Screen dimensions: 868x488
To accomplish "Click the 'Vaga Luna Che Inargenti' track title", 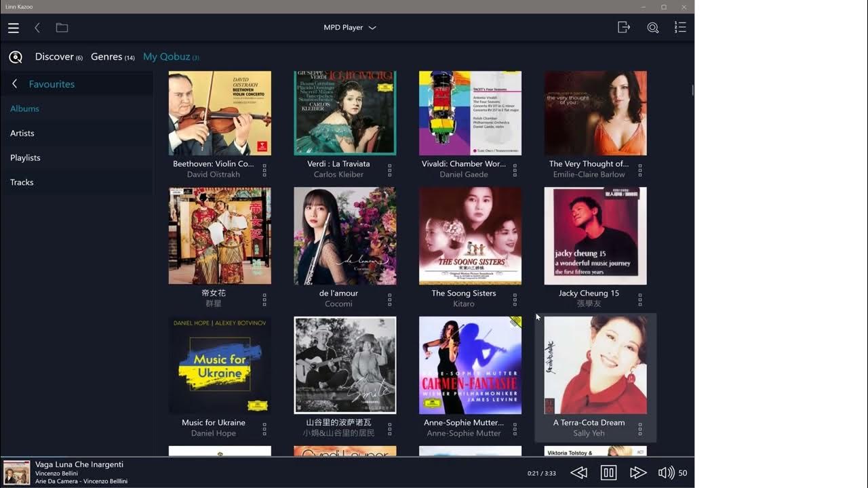I will tap(79, 464).
